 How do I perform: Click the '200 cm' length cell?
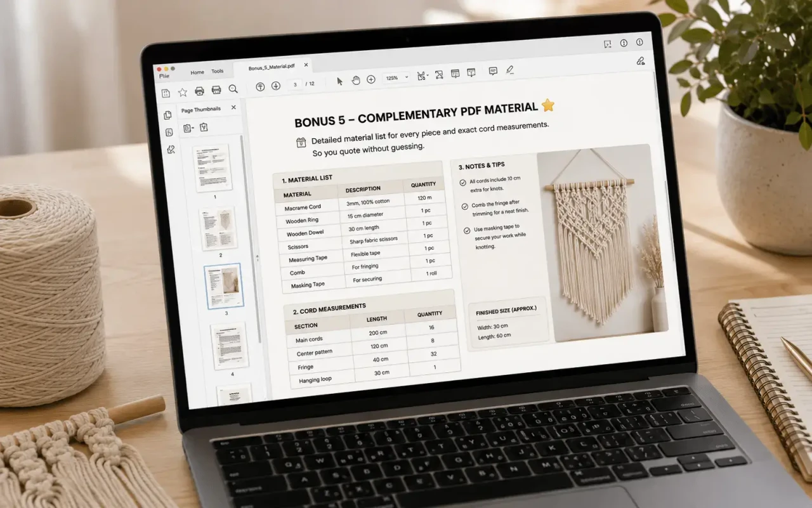(378, 333)
